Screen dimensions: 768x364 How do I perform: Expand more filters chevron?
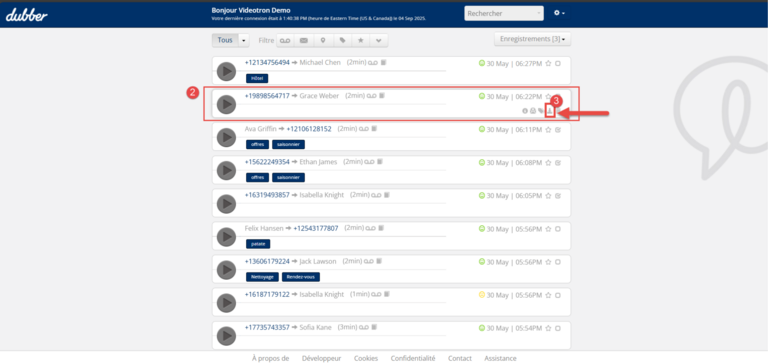(379, 41)
